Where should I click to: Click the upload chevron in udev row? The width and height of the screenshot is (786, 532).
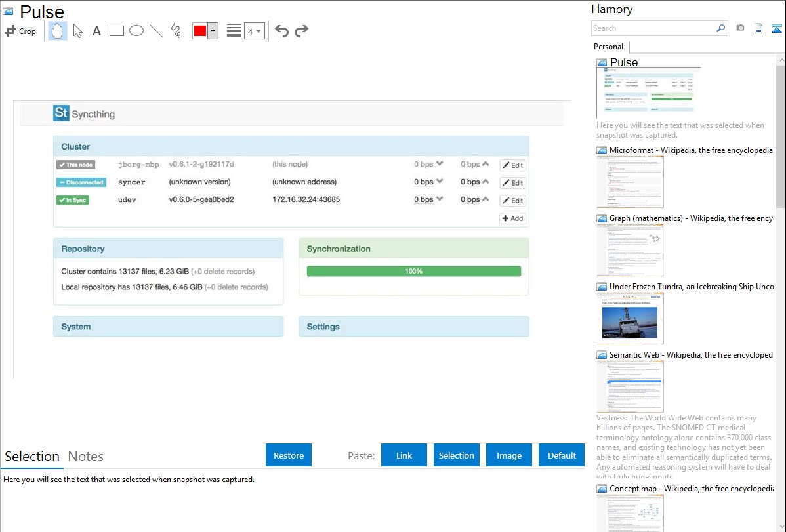(486, 199)
